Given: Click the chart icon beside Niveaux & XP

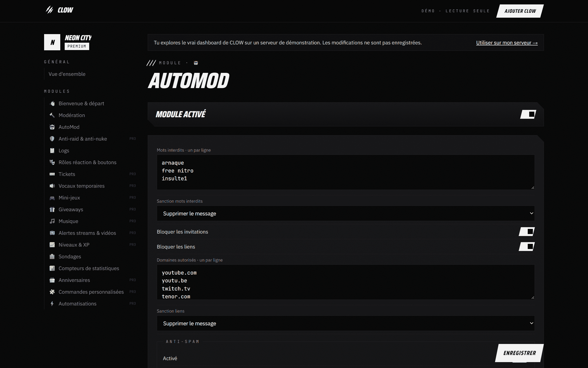Looking at the screenshot, I should (52, 245).
